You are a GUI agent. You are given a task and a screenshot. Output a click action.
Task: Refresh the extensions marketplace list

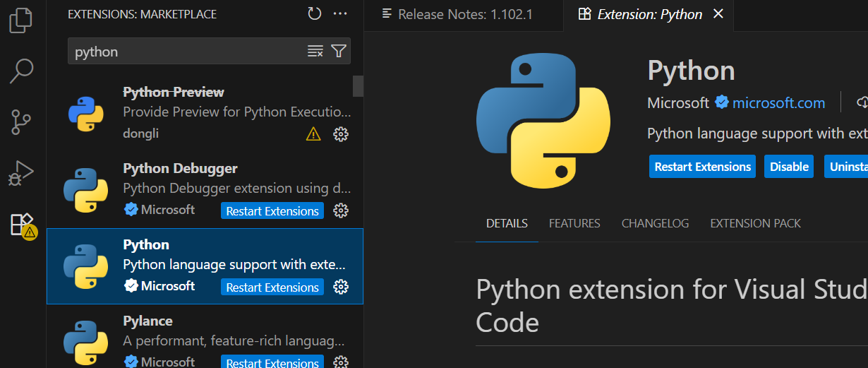pos(314,13)
